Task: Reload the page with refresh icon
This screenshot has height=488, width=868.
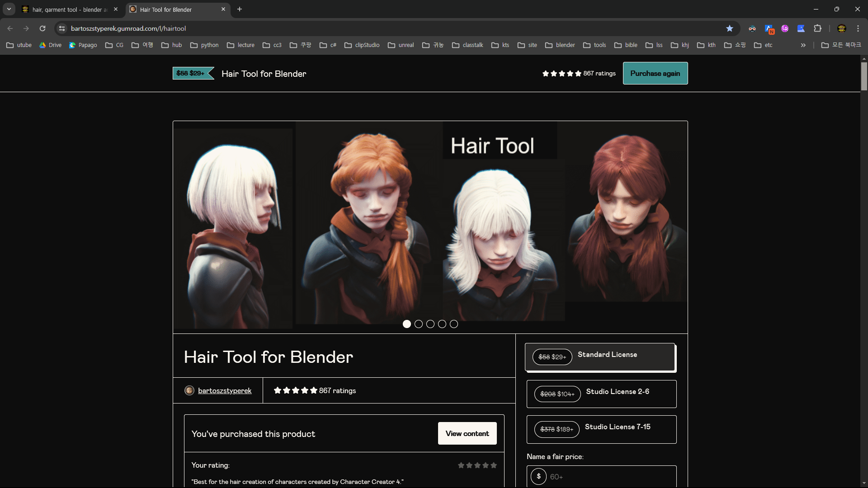Action: pos(42,28)
